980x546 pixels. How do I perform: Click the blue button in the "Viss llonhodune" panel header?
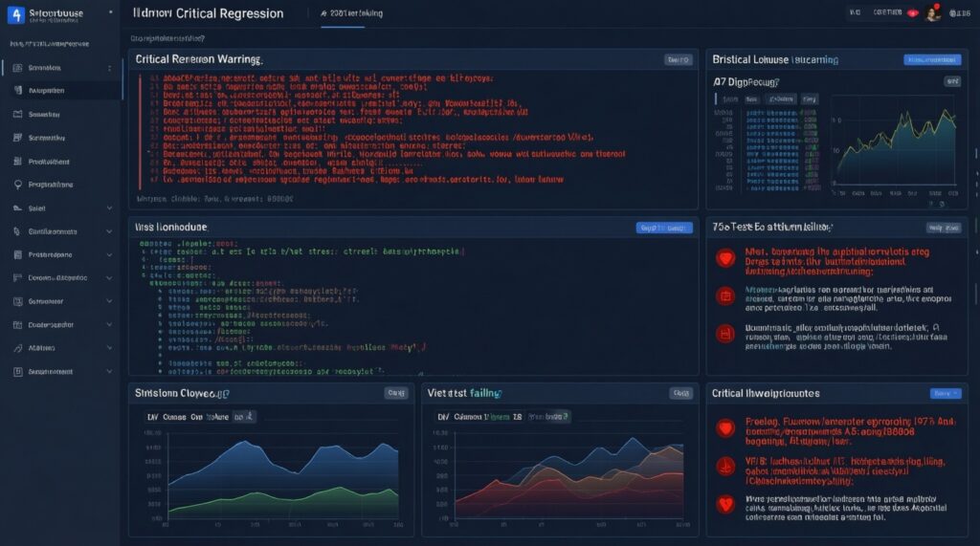(664, 228)
